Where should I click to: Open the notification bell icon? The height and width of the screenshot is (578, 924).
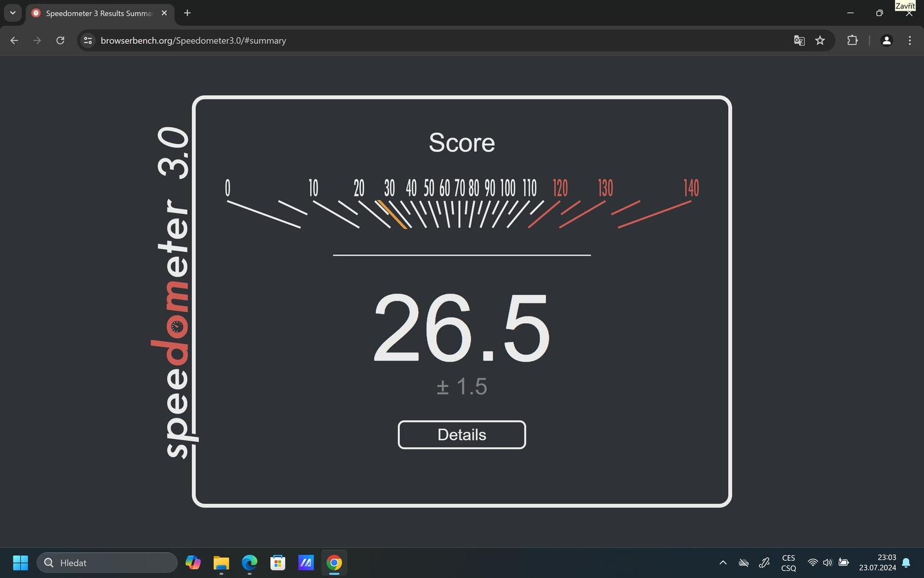pyautogui.click(x=906, y=562)
